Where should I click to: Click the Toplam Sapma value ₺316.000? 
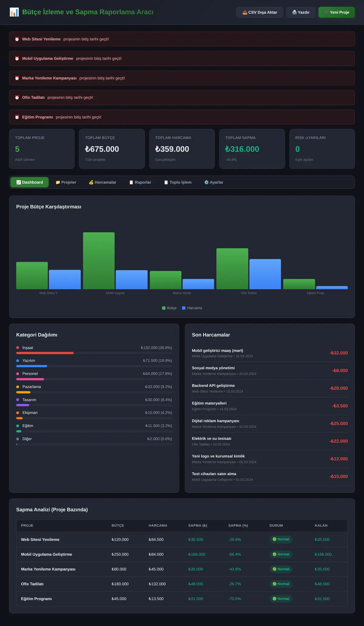pyautogui.click(x=242, y=149)
